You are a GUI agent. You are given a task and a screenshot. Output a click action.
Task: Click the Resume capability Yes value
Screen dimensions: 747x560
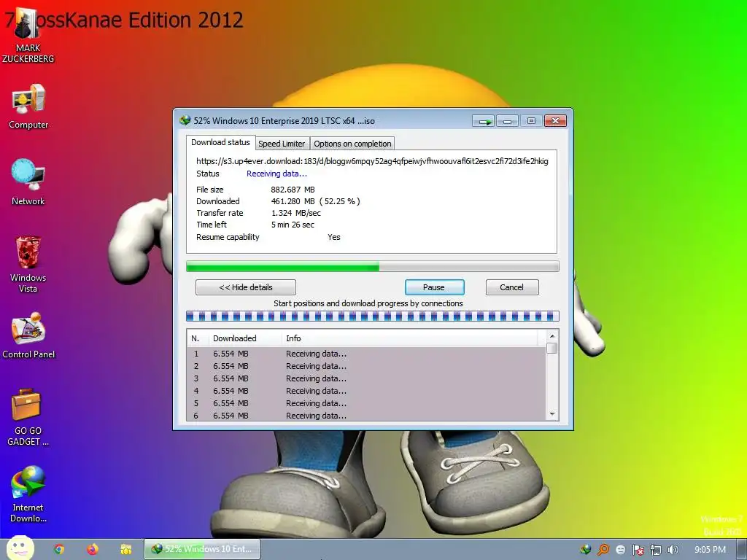(334, 237)
